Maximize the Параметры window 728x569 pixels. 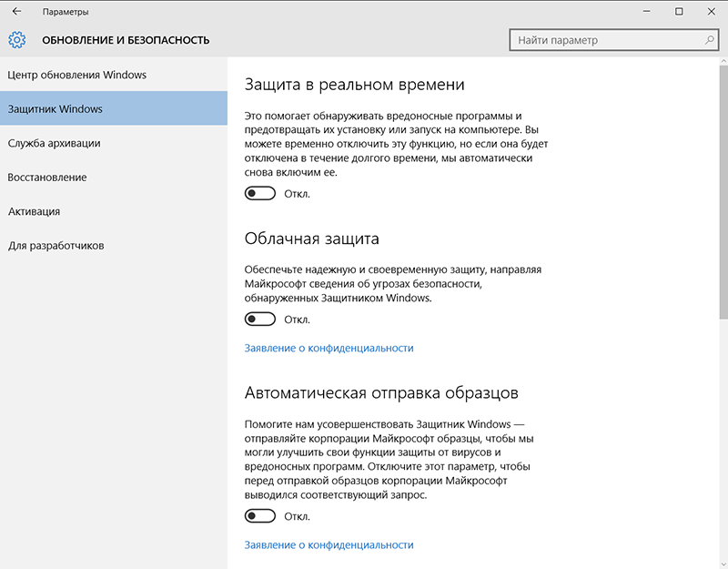pos(679,12)
